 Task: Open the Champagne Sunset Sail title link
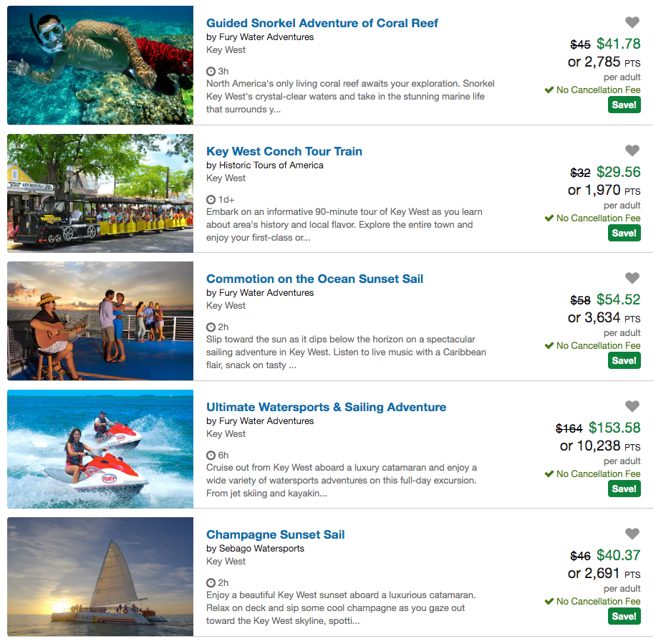point(276,534)
